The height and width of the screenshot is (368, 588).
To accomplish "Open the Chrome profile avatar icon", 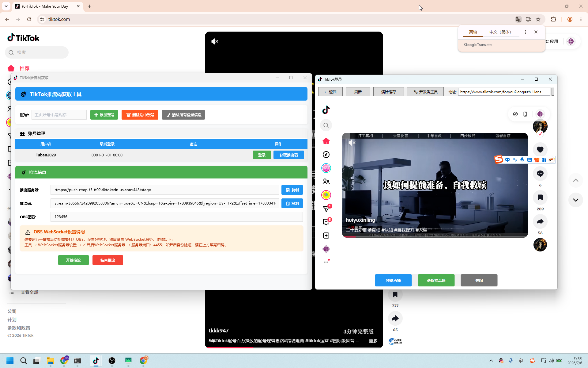I will click(x=570, y=19).
